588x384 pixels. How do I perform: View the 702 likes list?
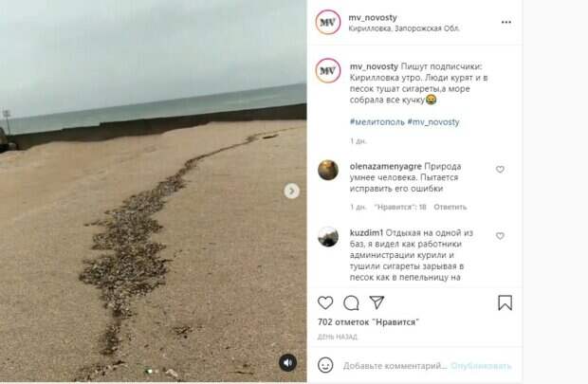[368, 322]
